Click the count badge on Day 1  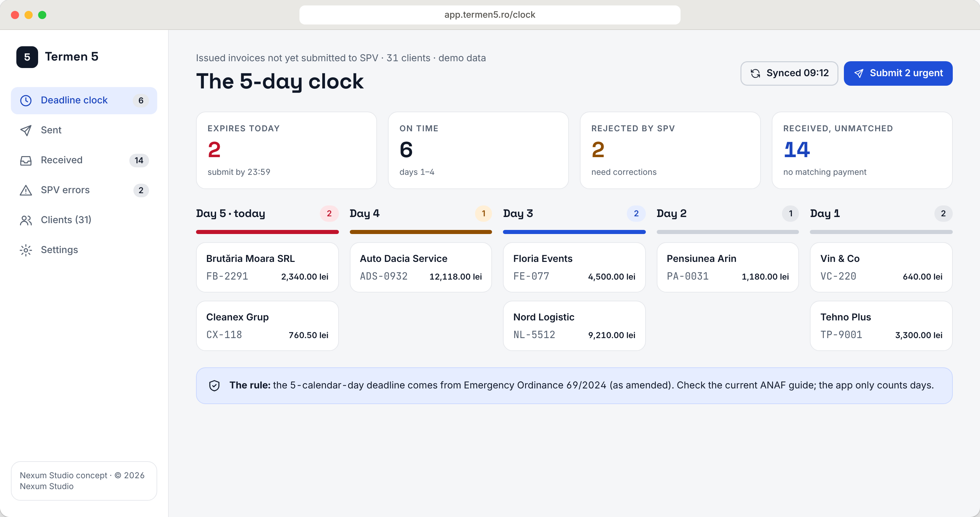click(x=943, y=214)
